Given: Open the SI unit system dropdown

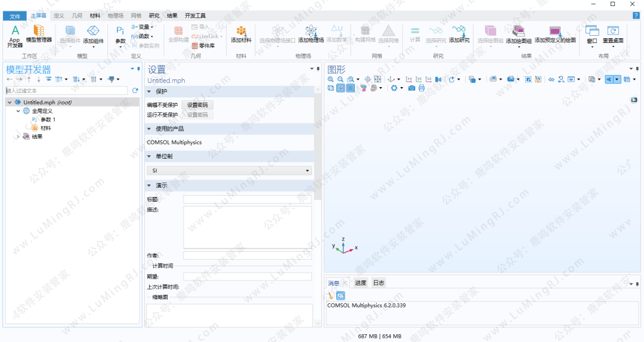Looking at the screenshot, I should point(229,171).
